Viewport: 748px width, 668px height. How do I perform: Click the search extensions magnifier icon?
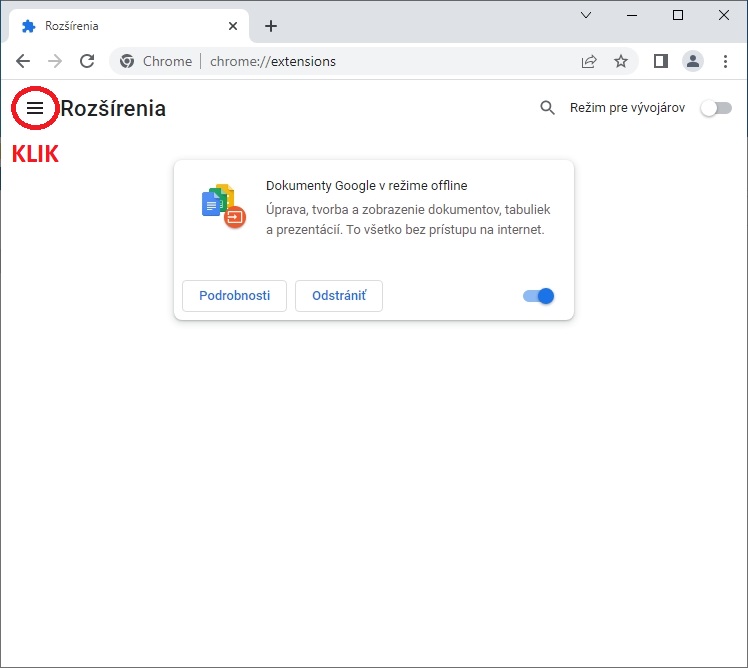(547, 108)
